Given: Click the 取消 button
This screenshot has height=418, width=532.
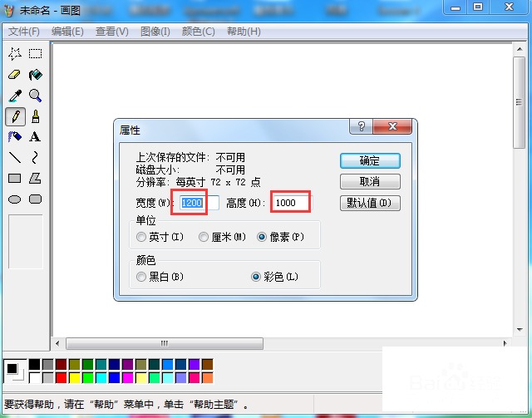Looking at the screenshot, I should (370, 182).
